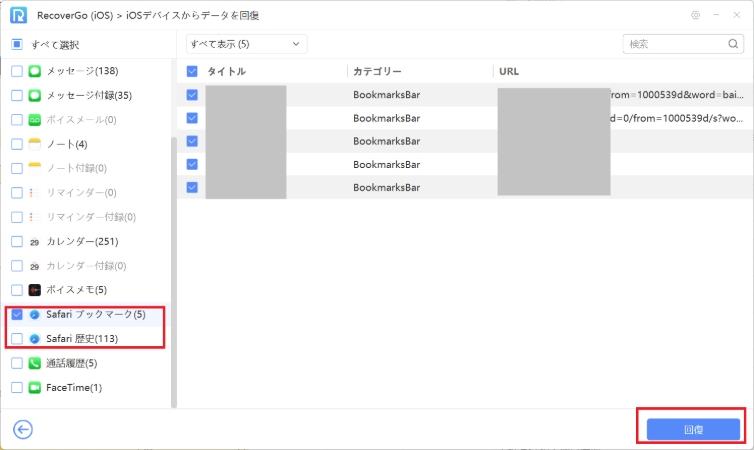
Task: Click the タイトル column header
Action: pos(226,71)
